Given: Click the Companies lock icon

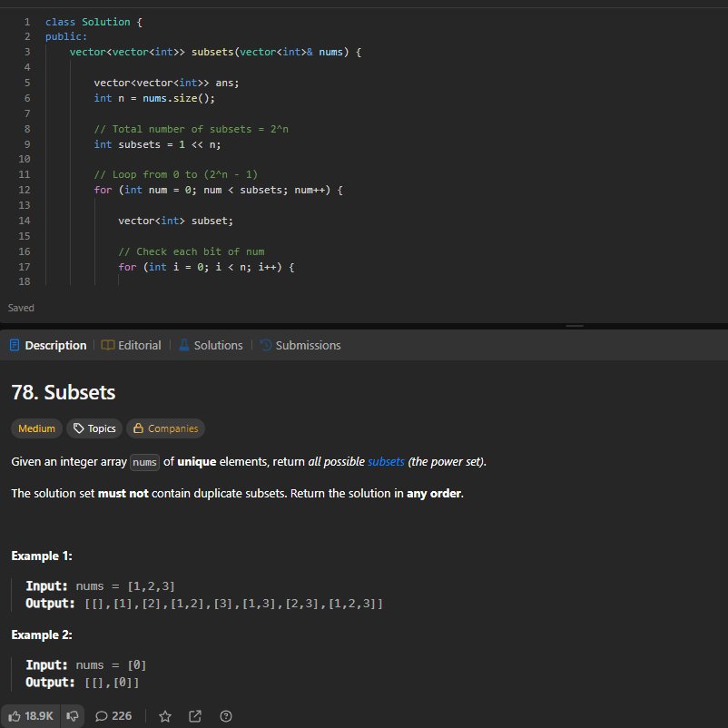Looking at the screenshot, I should [138, 428].
